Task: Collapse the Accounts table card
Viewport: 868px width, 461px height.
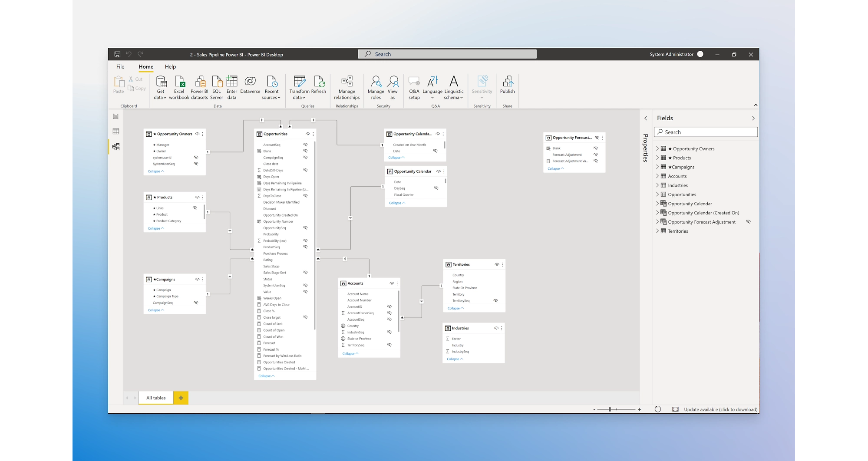Action: 350,354
